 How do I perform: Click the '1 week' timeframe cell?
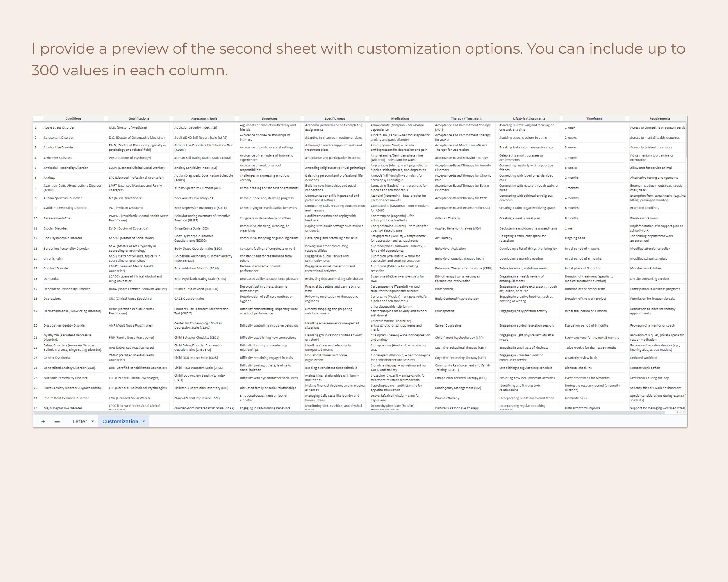coord(594,127)
